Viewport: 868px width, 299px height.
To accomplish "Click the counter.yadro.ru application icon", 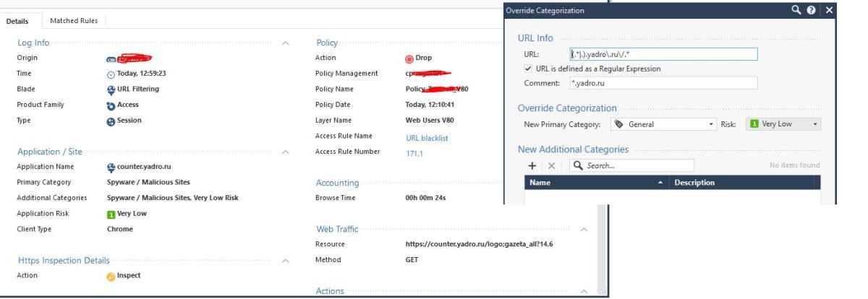I will (x=111, y=167).
